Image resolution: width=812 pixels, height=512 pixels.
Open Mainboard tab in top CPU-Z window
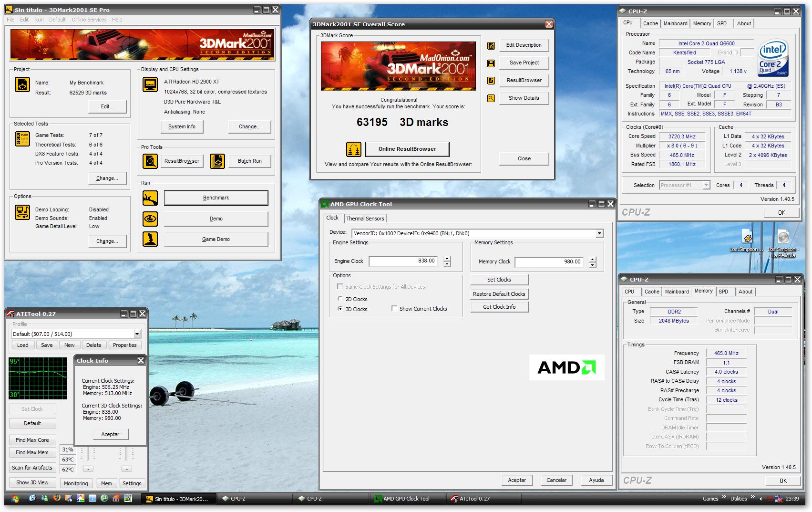coord(675,23)
